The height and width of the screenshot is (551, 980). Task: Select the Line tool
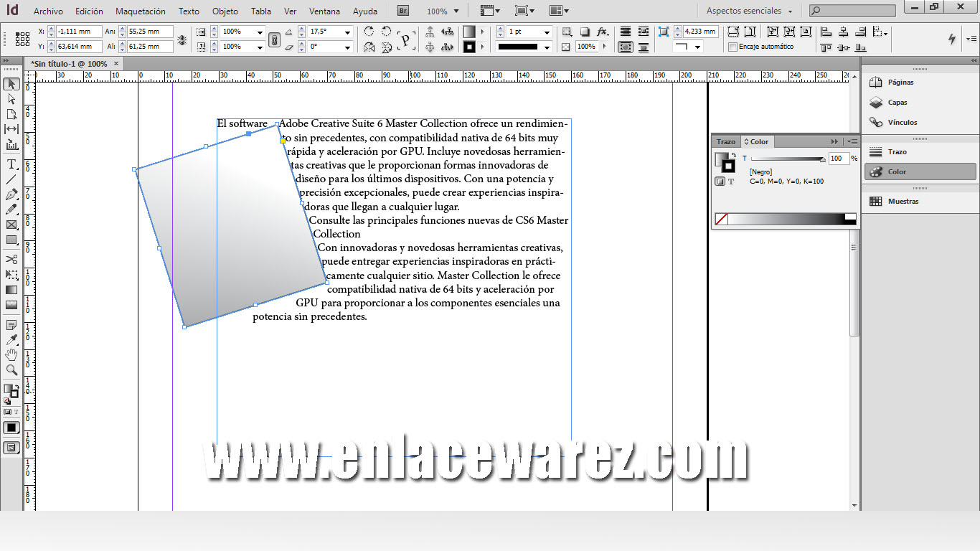click(11, 179)
